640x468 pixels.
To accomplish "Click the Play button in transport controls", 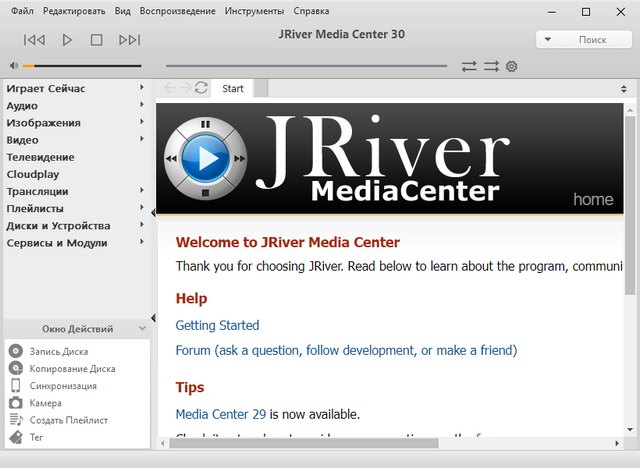I will pyautogui.click(x=67, y=40).
